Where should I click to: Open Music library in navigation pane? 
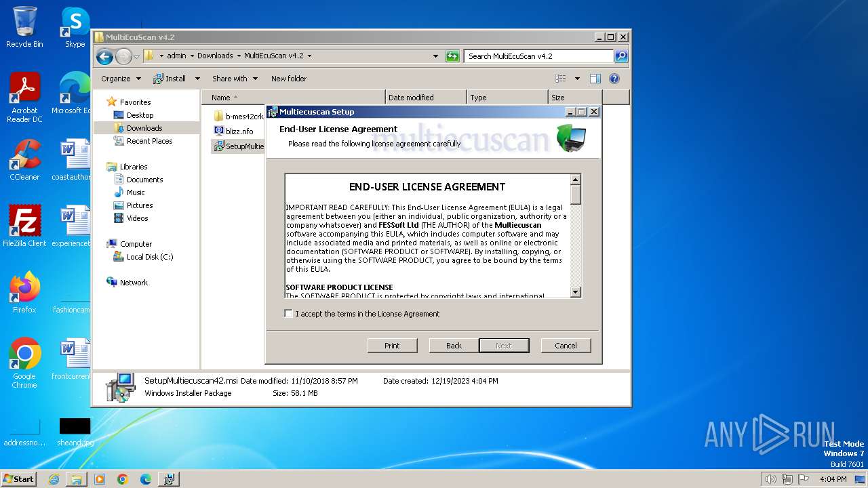tap(136, 192)
